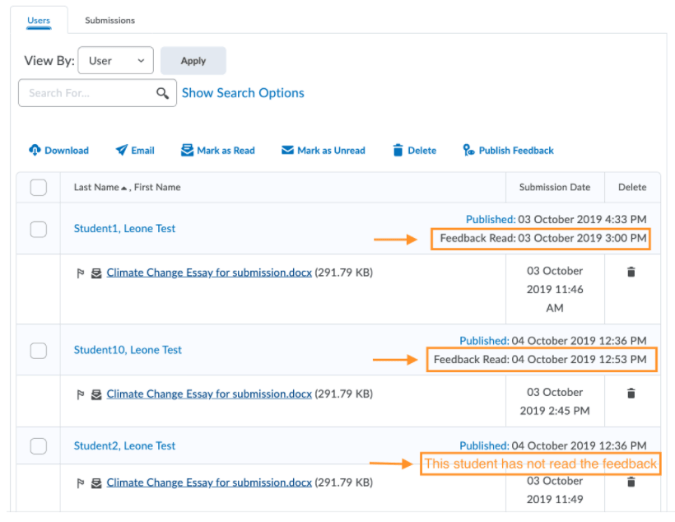
Task: Tick the checkbox for Student2, Leone Test
Action: coord(38,446)
